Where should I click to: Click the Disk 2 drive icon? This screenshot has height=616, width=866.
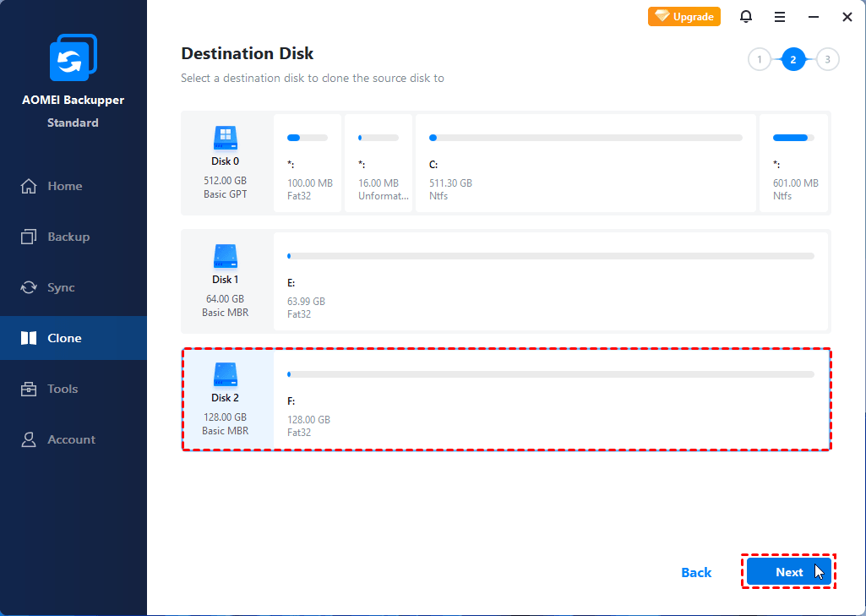click(226, 374)
